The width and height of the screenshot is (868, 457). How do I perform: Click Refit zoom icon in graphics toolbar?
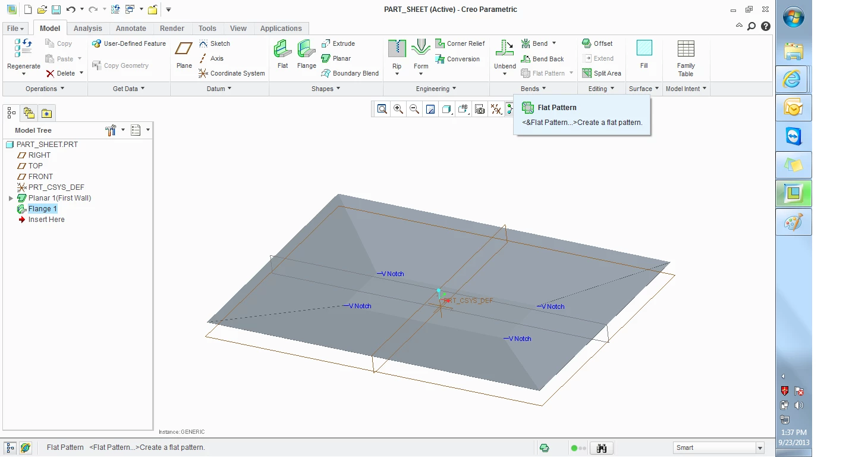click(x=382, y=109)
